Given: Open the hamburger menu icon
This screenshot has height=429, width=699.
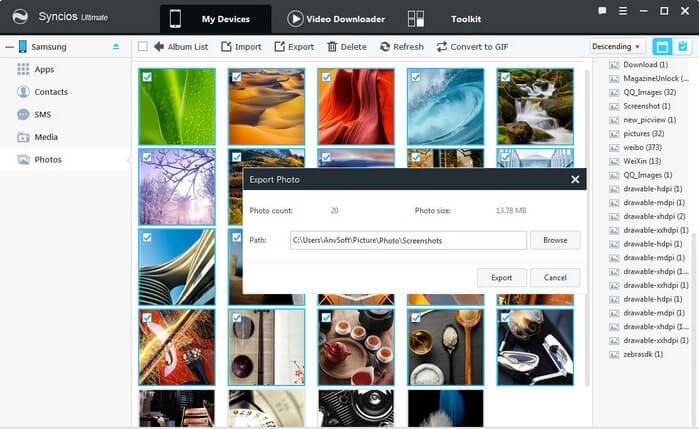Looking at the screenshot, I should coord(623,11).
